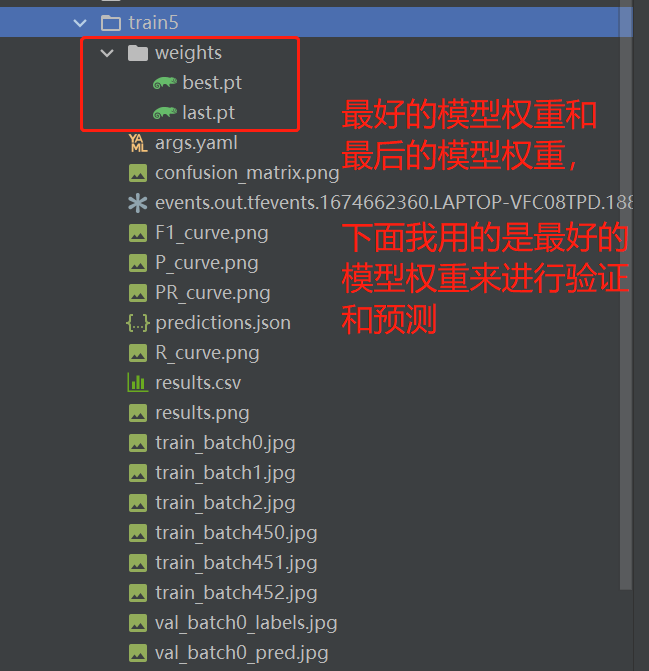Image resolution: width=649 pixels, height=671 pixels.
Task: Click the JSON braces icon of predictions.json
Action: (x=138, y=323)
